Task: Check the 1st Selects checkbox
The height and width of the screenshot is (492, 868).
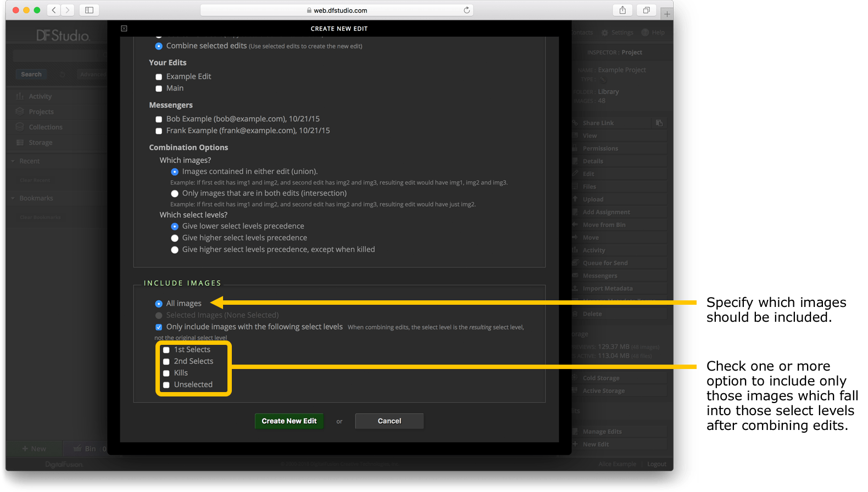Action: pos(166,350)
